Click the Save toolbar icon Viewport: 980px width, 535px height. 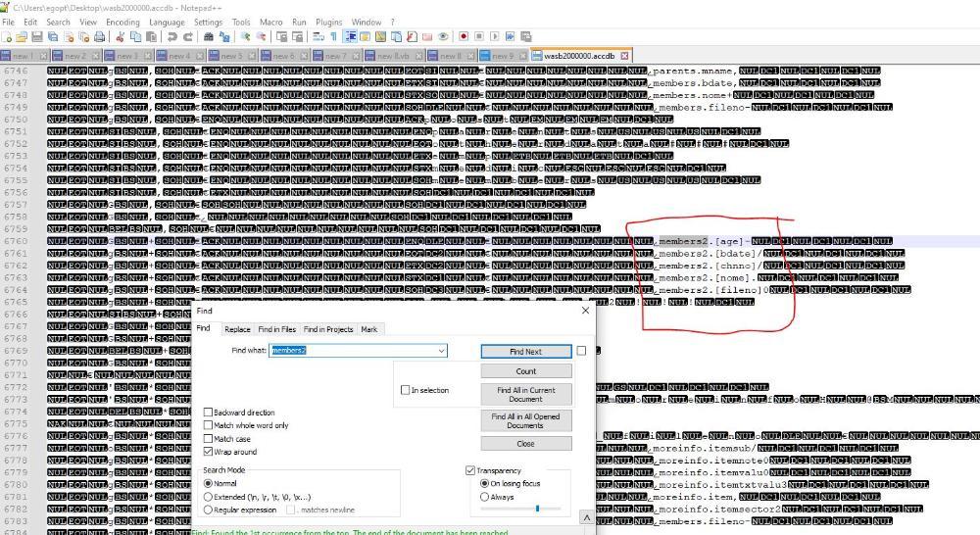coord(37,37)
